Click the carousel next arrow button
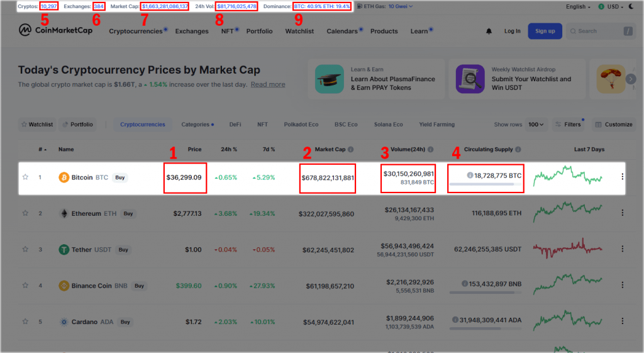 (x=631, y=79)
